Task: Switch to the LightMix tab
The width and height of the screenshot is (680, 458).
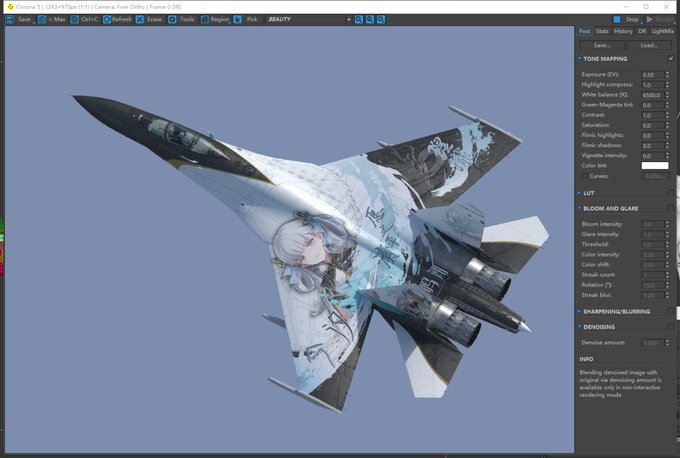Action: pos(662,31)
